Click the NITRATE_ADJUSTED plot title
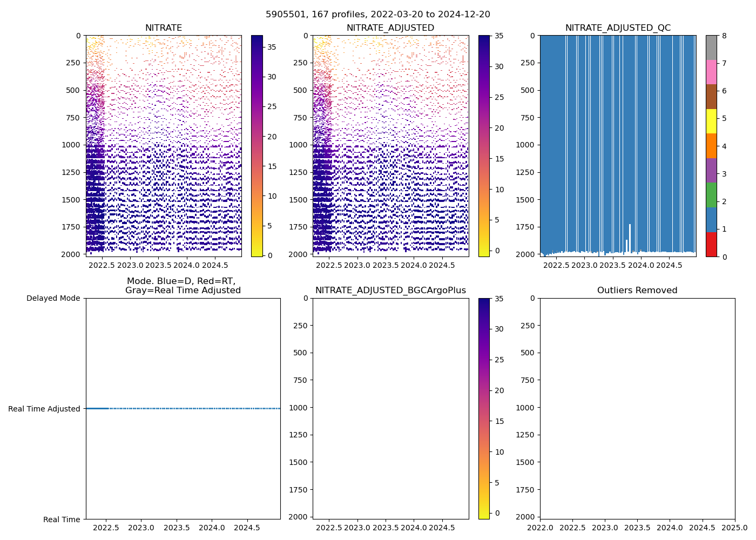This screenshot has height=540, width=756. pyautogui.click(x=390, y=28)
